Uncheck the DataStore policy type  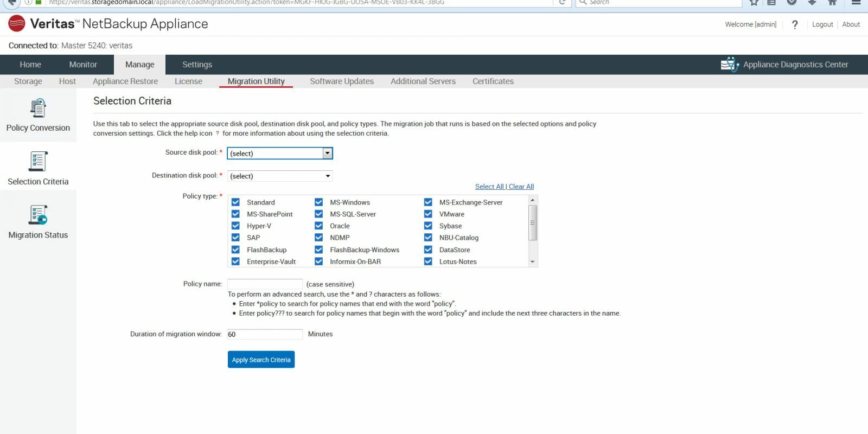click(x=428, y=250)
